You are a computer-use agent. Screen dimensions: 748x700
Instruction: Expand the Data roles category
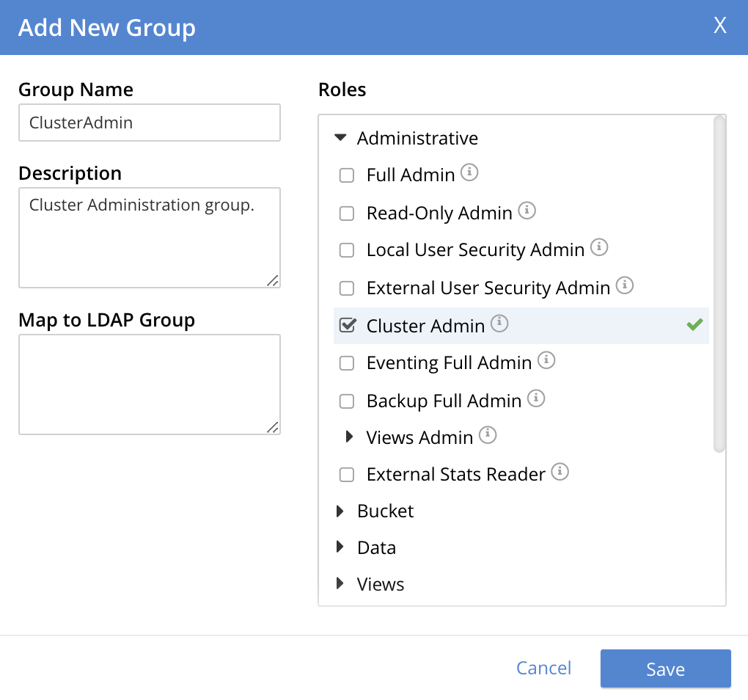point(340,547)
